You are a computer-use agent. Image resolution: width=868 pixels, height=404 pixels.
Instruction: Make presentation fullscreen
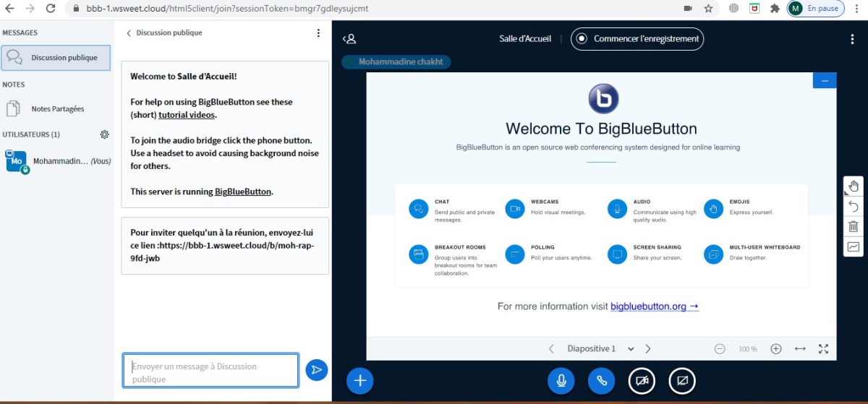click(x=823, y=348)
